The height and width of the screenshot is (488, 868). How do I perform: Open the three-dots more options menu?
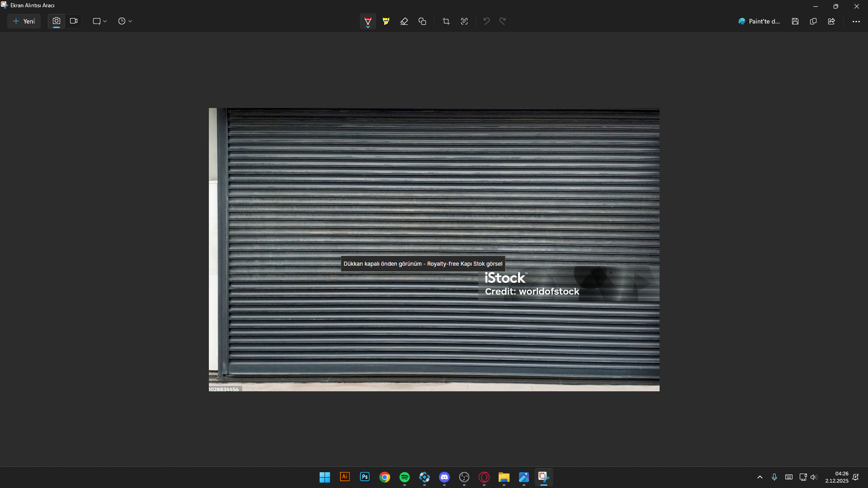pyautogui.click(x=856, y=21)
